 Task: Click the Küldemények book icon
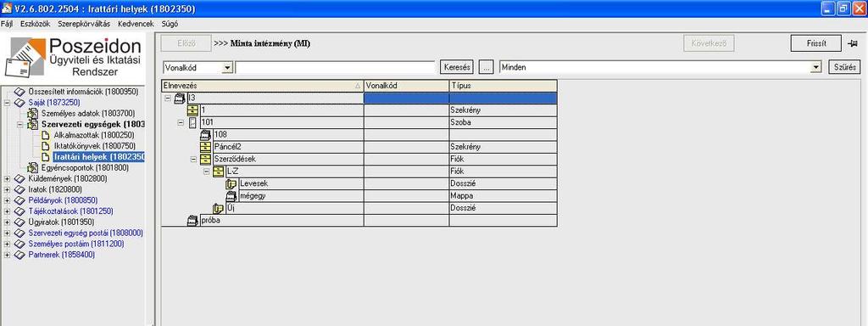click(20, 178)
